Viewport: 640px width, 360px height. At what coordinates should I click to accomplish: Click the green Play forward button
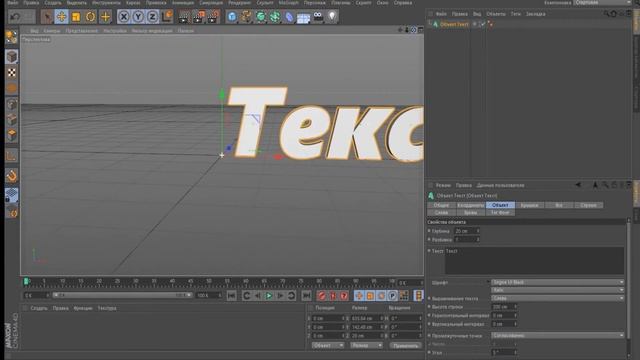click(269, 296)
